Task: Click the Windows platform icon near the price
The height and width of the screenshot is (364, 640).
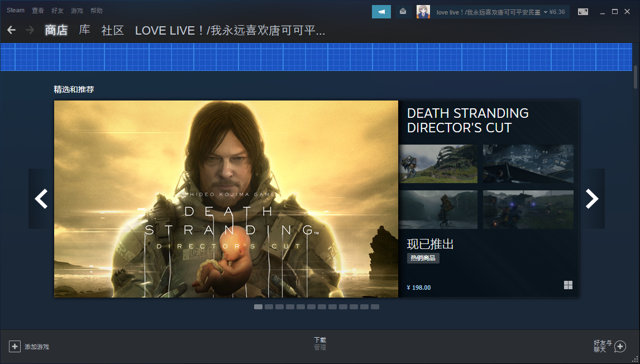Action: [568, 285]
